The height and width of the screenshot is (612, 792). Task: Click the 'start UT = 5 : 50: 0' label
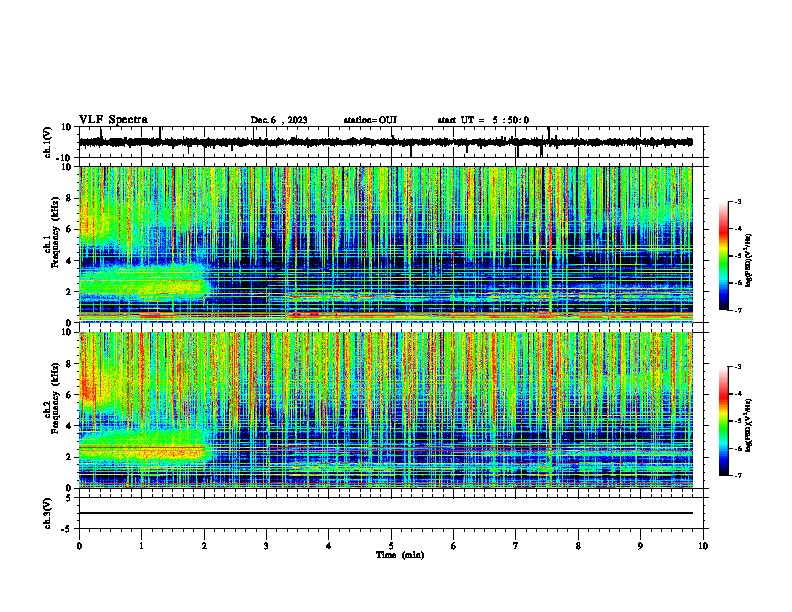[483, 120]
